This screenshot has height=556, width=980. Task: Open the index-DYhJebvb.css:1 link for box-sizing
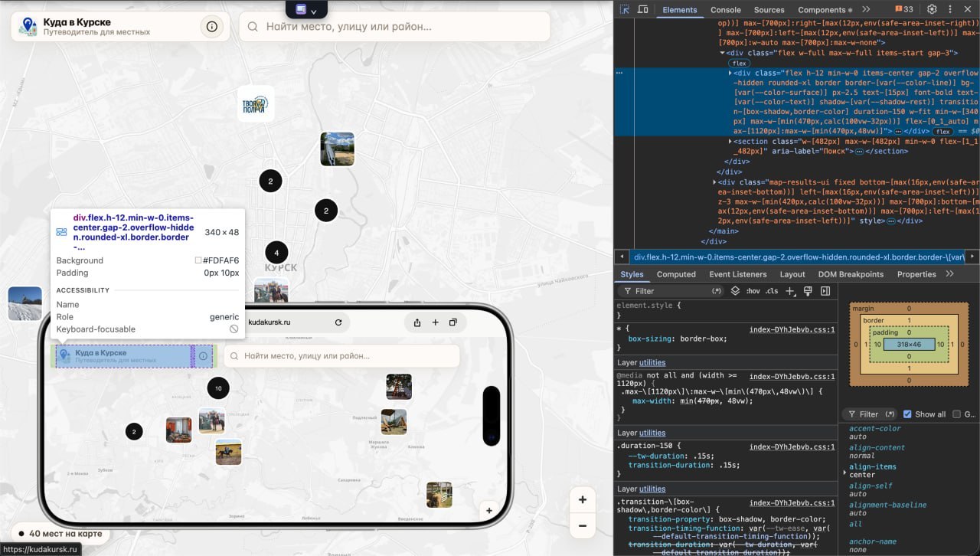coord(792,329)
